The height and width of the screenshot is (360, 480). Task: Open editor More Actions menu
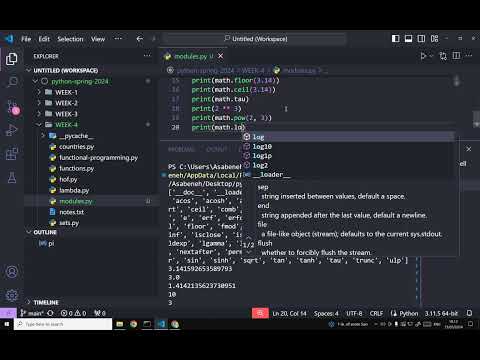coord(469,56)
